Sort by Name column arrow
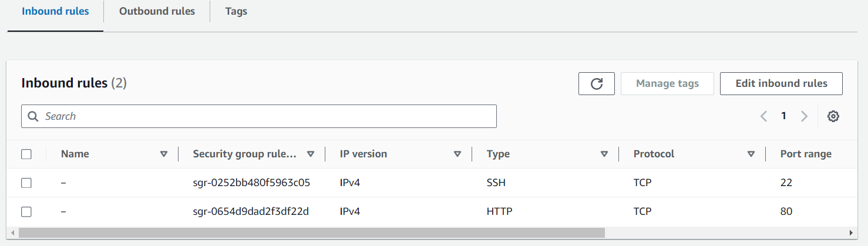Image resolution: width=868 pixels, height=246 pixels. click(x=164, y=154)
